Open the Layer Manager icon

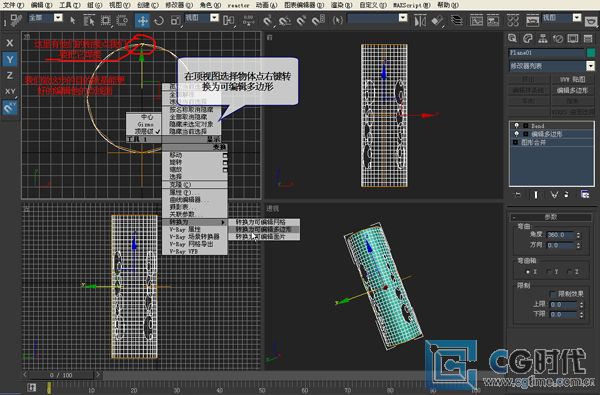tap(457, 20)
